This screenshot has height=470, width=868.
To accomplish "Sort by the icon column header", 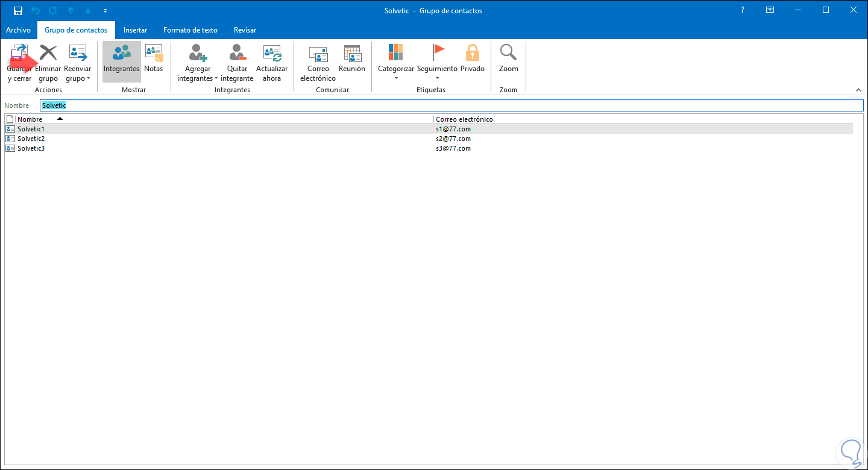I will click(10, 119).
